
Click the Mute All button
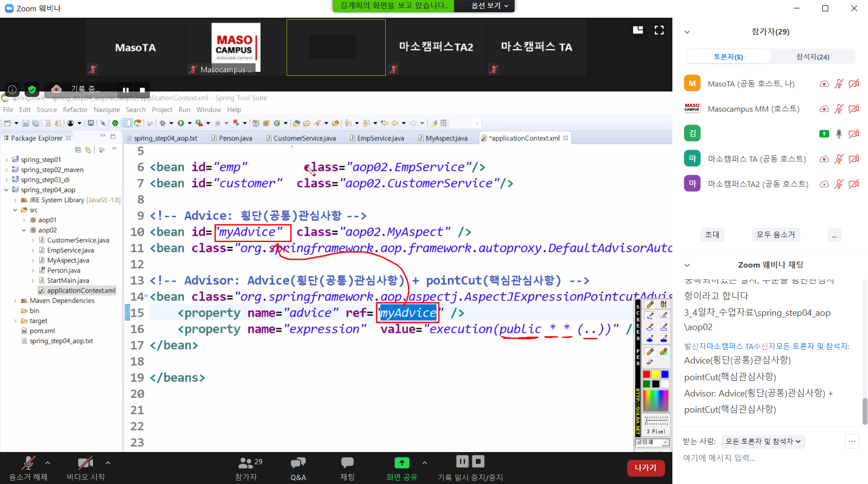(x=775, y=235)
